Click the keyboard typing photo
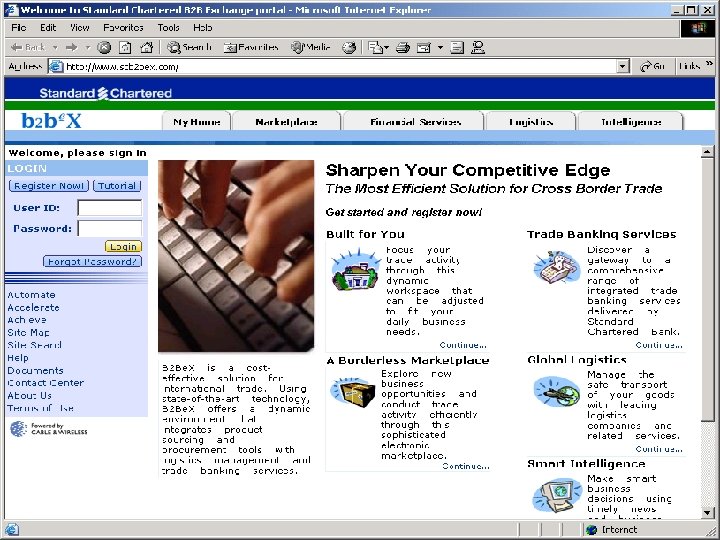Screen dimensions: 720x540 [236, 256]
